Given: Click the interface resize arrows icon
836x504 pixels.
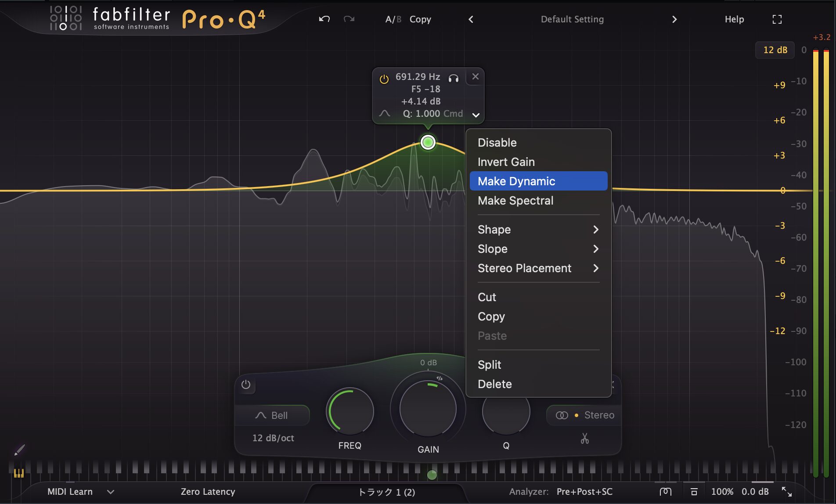Looking at the screenshot, I should coord(787,492).
